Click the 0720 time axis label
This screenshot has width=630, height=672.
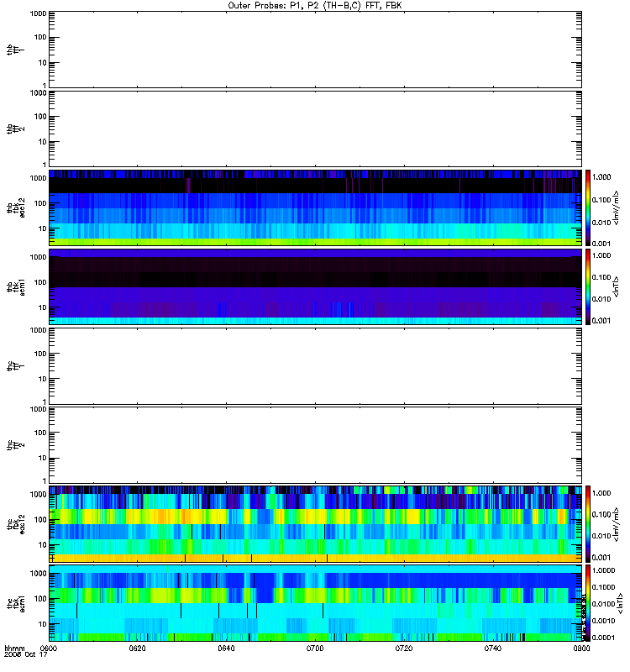click(x=404, y=648)
